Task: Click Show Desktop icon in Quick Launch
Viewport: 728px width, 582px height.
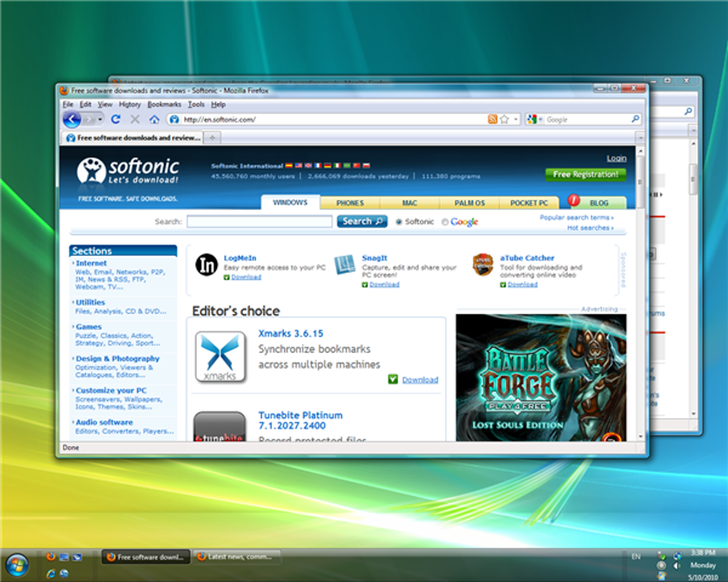Action: pos(64,556)
